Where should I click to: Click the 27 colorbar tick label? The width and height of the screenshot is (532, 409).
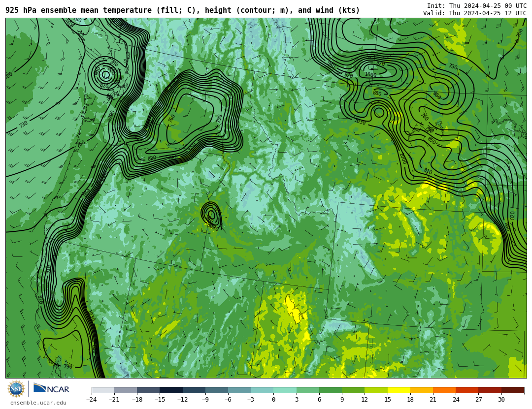(x=478, y=400)
